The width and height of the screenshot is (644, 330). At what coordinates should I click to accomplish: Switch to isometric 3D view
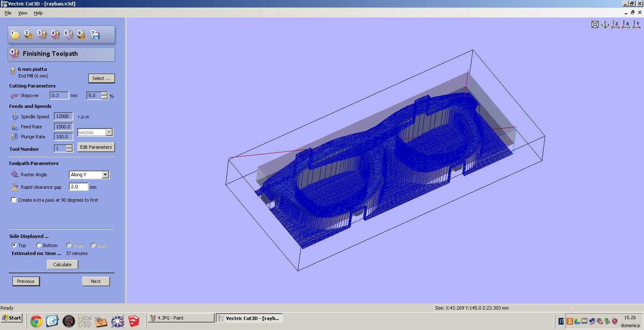tap(605, 25)
